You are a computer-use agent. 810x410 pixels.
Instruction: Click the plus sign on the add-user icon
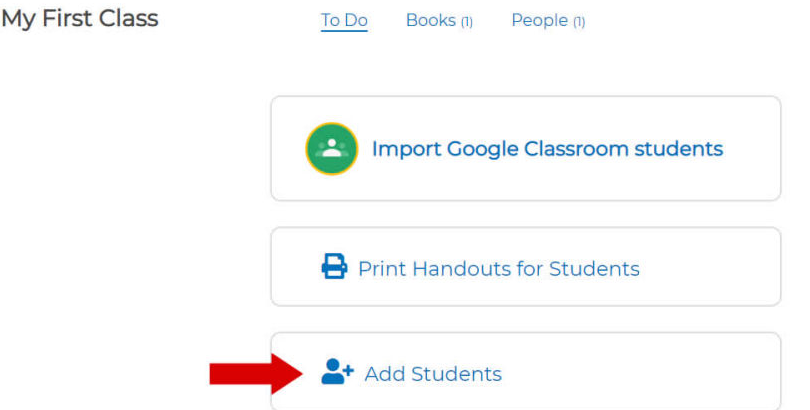pyautogui.click(x=348, y=369)
